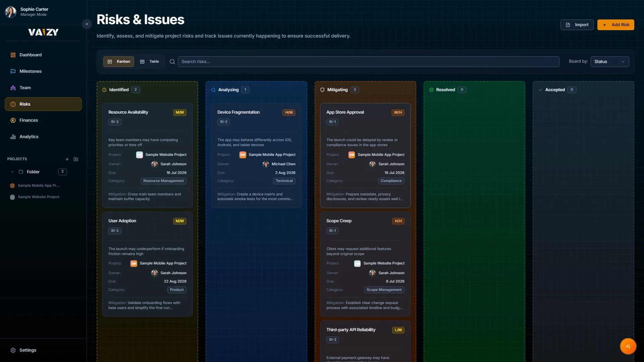This screenshot has width=644, height=362.
Task: Click SM project icon on Device Fragmentation card
Action: pyautogui.click(x=243, y=155)
